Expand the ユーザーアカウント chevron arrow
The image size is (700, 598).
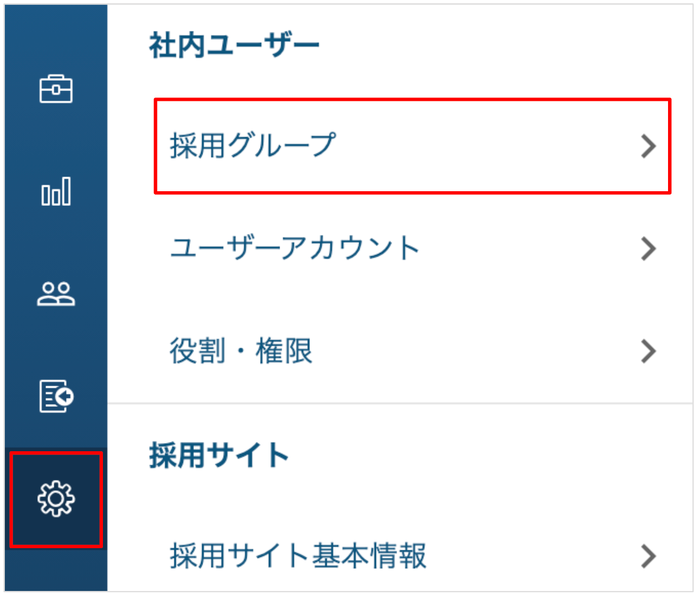[x=648, y=249]
